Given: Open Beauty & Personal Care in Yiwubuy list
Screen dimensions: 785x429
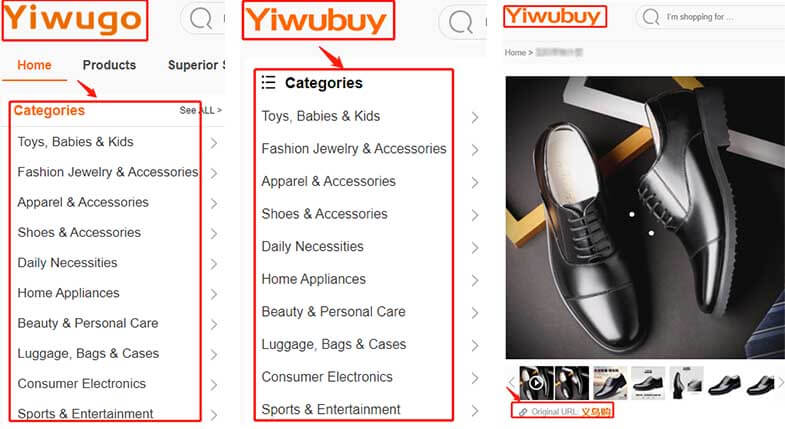Looking at the screenshot, I should (333, 311).
